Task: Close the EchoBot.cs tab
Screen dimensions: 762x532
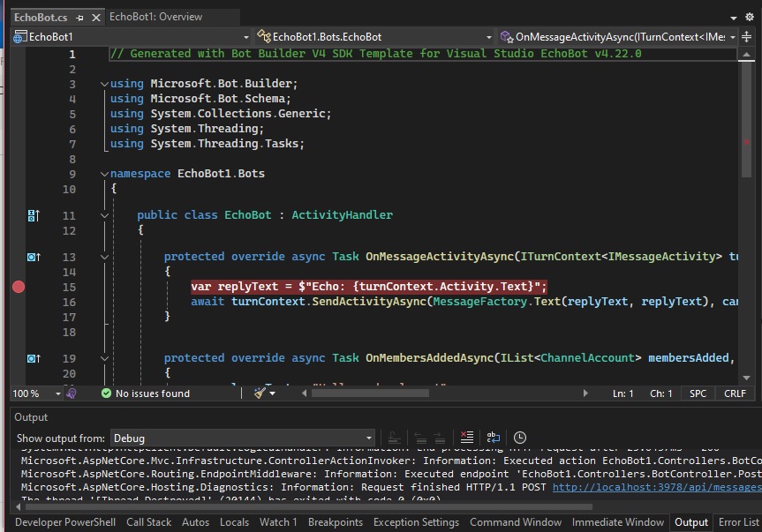Action: [x=95, y=17]
